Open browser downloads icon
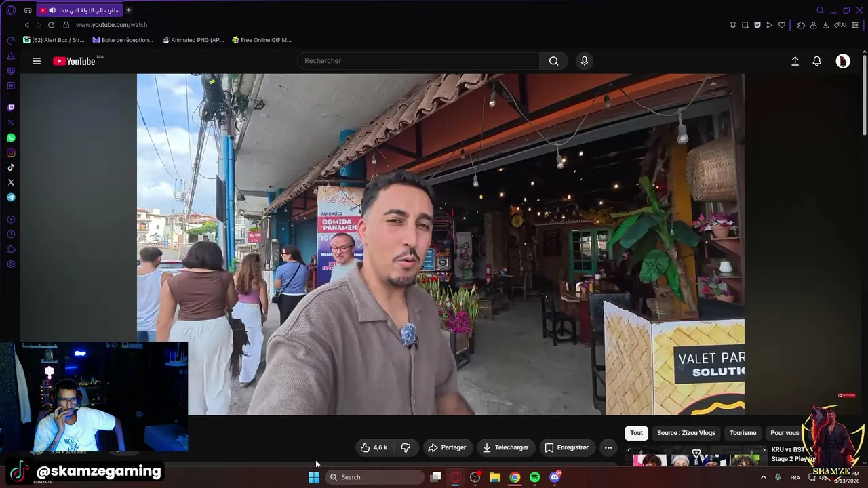The height and width of the screenshot is (488, 868). (x=825, y=25)
